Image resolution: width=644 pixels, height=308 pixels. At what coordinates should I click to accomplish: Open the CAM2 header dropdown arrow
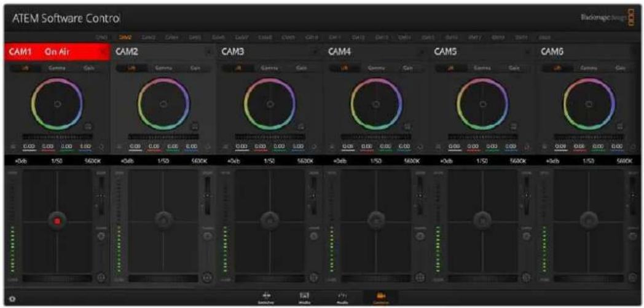[x=209, y=53]
